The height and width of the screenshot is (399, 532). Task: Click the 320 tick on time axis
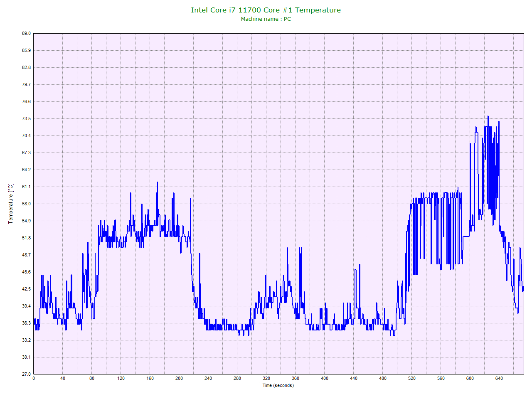(x=266, y=378)
